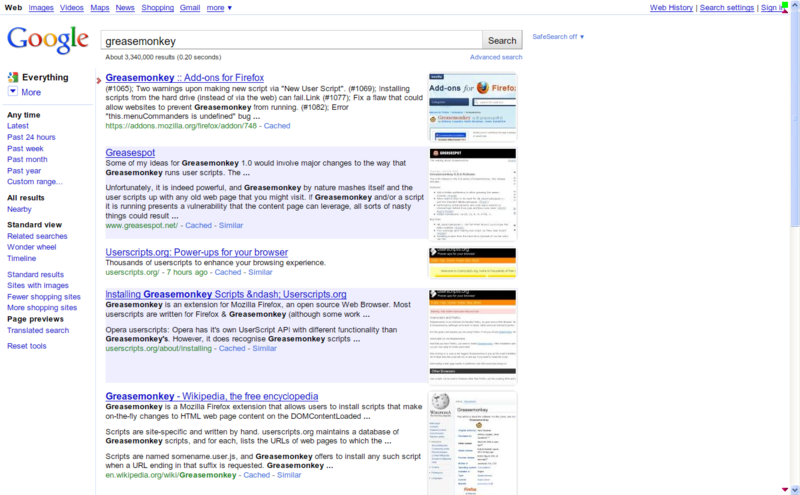Click the scrollbar up arrow
The width and height of the screenshot is (800, 495).
tap(795, 5)
